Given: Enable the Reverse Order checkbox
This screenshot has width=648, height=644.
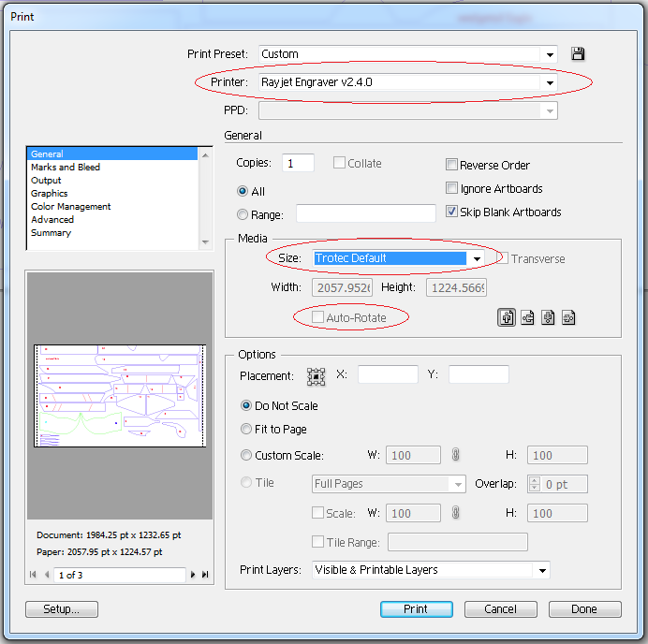Looking at the screenshot, I should coord(452,165).
